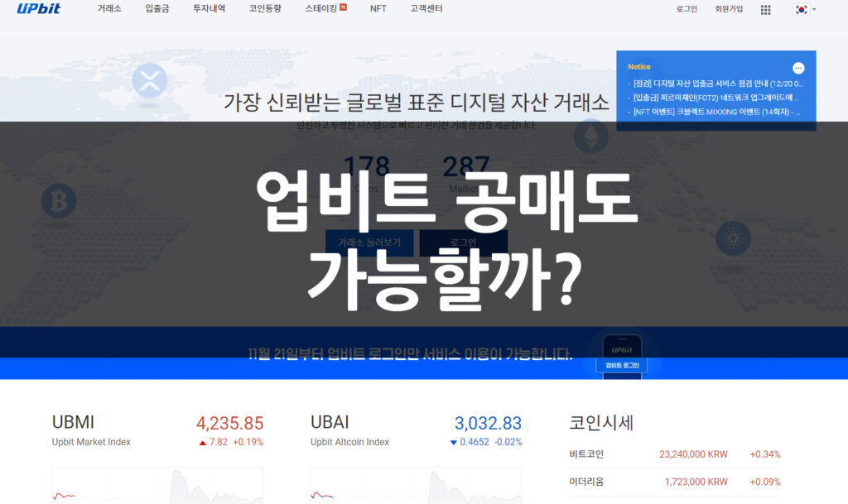Click the UPbit logo
Screen dimensions: 848x504
(x=38, y=8)
